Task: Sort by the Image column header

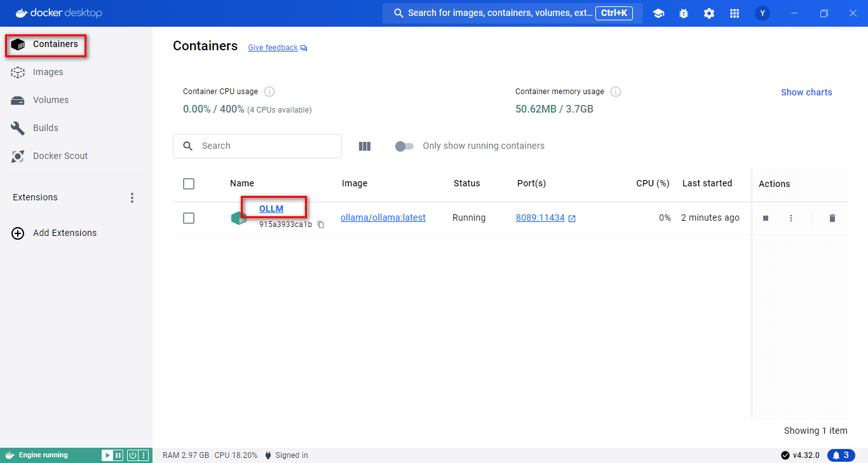Action: [355, 183]
